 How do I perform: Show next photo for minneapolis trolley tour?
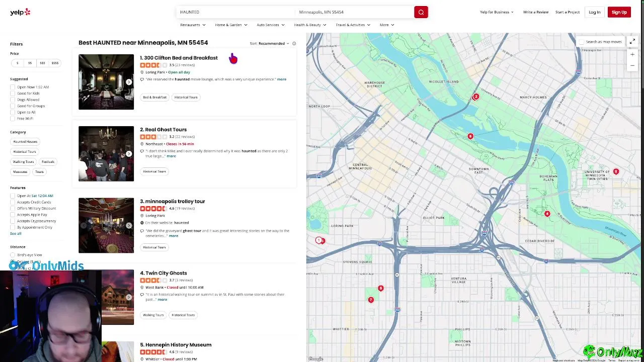click(x=129, y=225)
